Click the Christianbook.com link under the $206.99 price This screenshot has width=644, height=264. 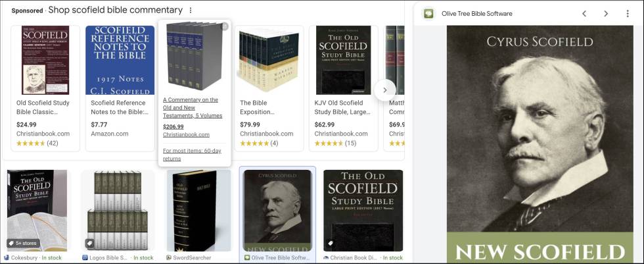(x=186, y=134)
